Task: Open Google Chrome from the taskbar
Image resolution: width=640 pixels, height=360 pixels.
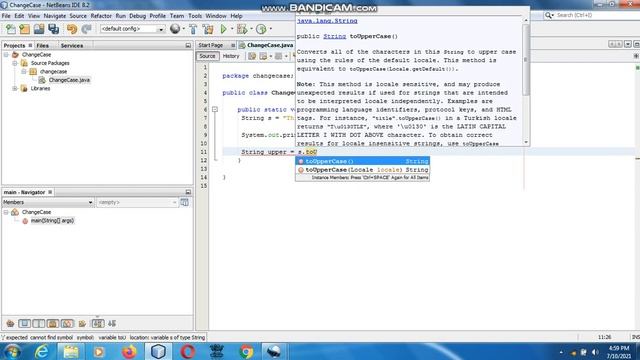Action: click(x=246, y=351)
